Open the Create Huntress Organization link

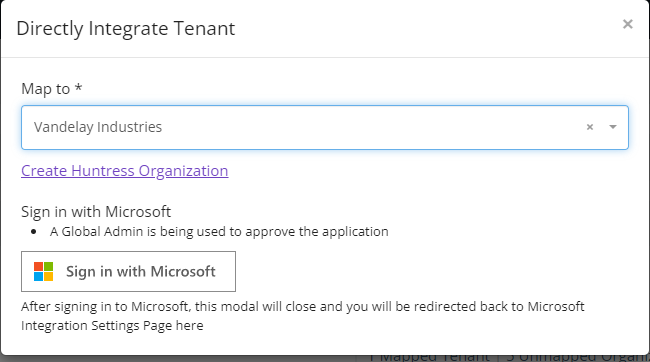124,171
